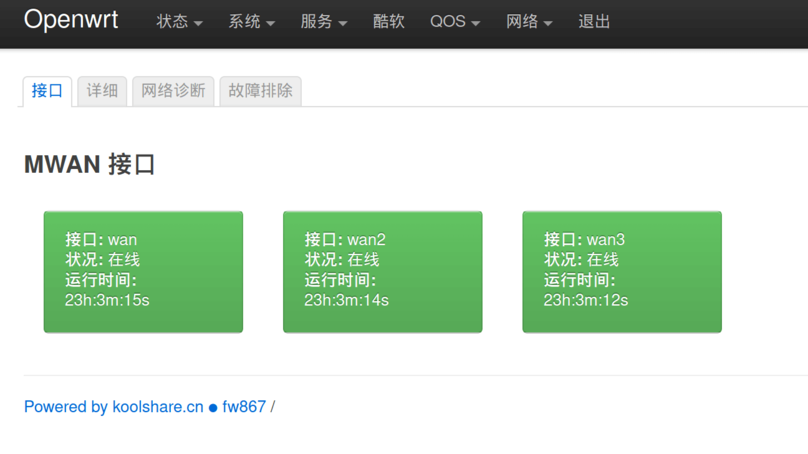808x454 pixels.
Task: Click the wan3 uptime value 23h:3m:12s
Action: click(586, 300)
